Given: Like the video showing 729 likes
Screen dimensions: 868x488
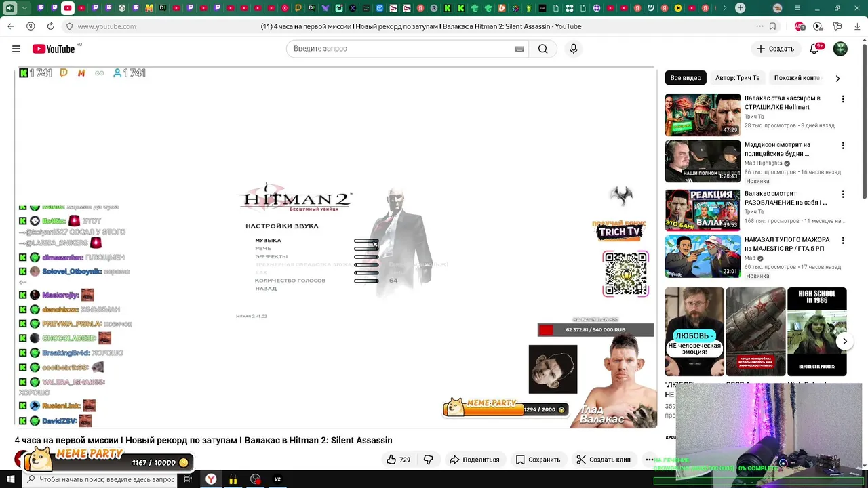Looking at the screenshot, I should 398,460.
